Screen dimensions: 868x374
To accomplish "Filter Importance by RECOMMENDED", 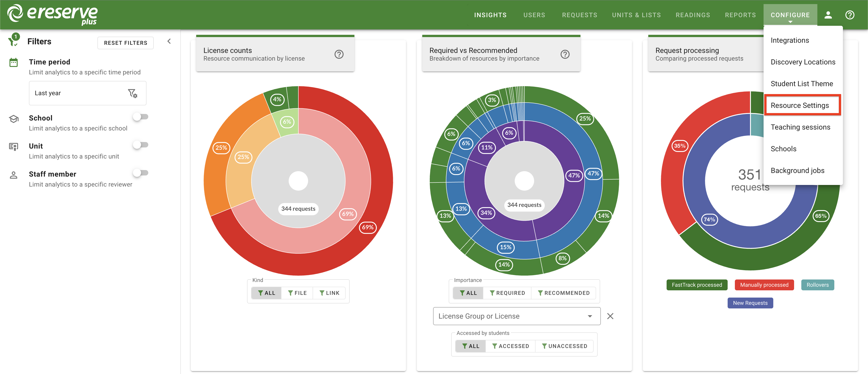I will (x=563, y=293).
